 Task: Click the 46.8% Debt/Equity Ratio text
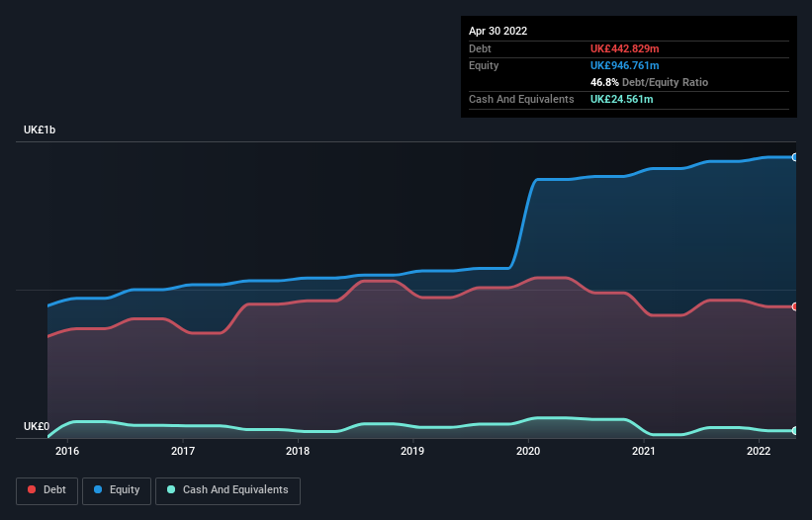pos(649,82)
